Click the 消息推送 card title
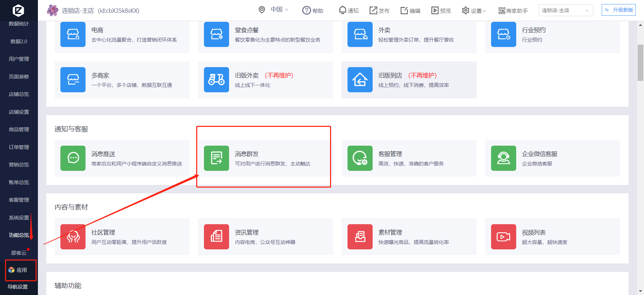Viewport: 644px width, 295px height. click(103, 154)
